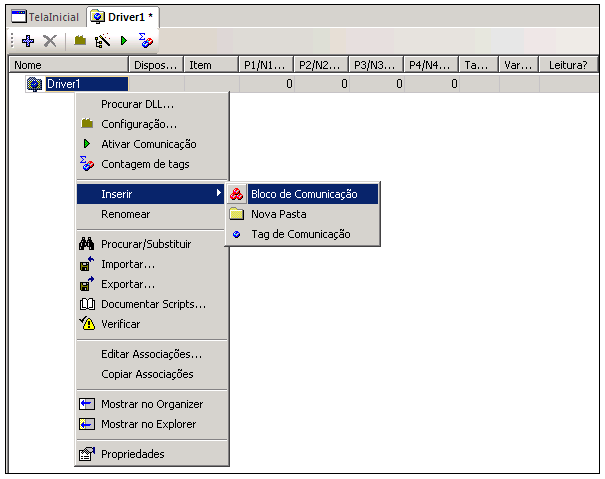Click the driver configuration toolbar icon
Screen dimensions: 605x479
[x=80, y=41]
